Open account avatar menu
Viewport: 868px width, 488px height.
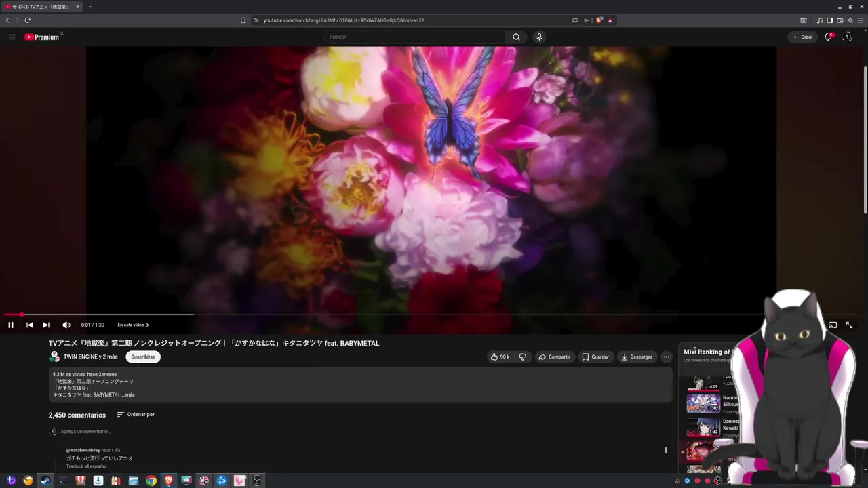pyautogui.click(x=847, y=37)
